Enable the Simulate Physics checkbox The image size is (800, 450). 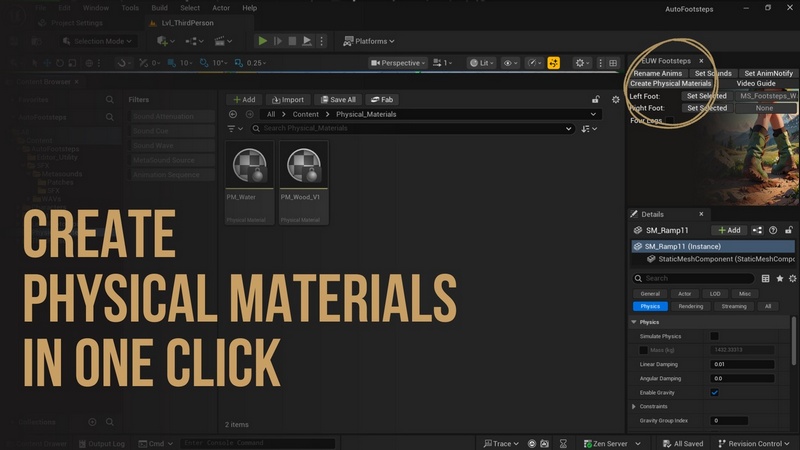coord(714,336)
